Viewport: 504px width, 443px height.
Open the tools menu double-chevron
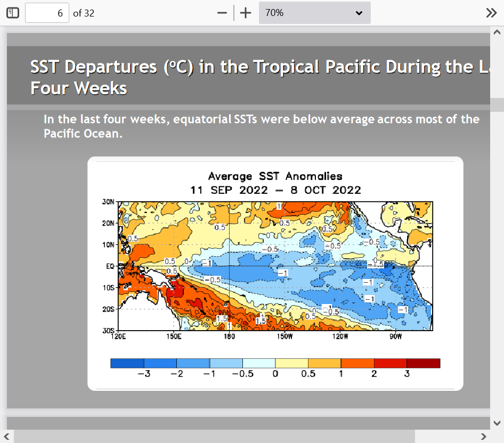tap(491, 13)
